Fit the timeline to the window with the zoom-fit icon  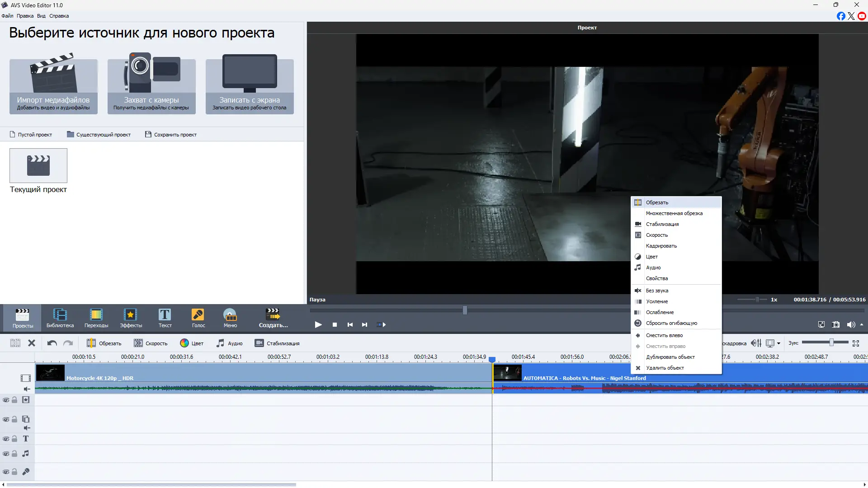pyautogui.click(x=856, y=343)
